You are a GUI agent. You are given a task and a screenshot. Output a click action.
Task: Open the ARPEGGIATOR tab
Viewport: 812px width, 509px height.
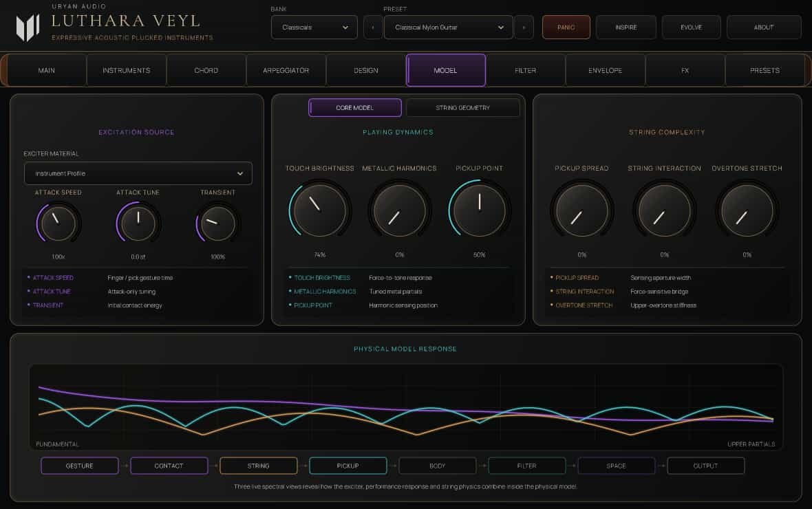[x=286, y=70]
